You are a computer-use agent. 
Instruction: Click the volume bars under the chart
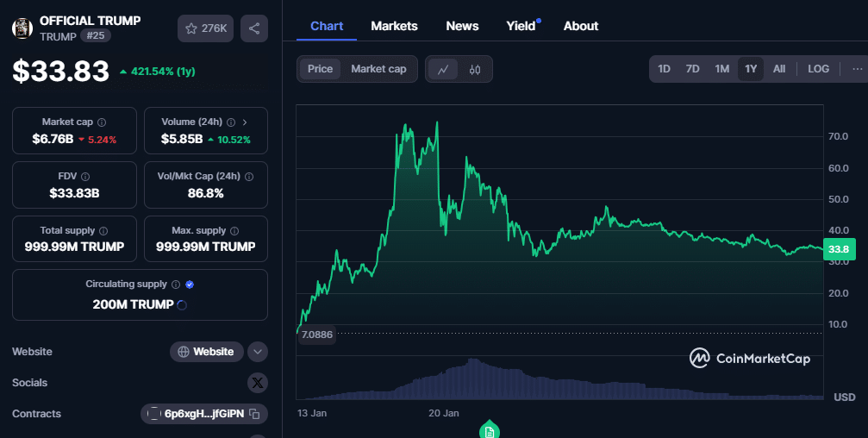tap(559, 379)
